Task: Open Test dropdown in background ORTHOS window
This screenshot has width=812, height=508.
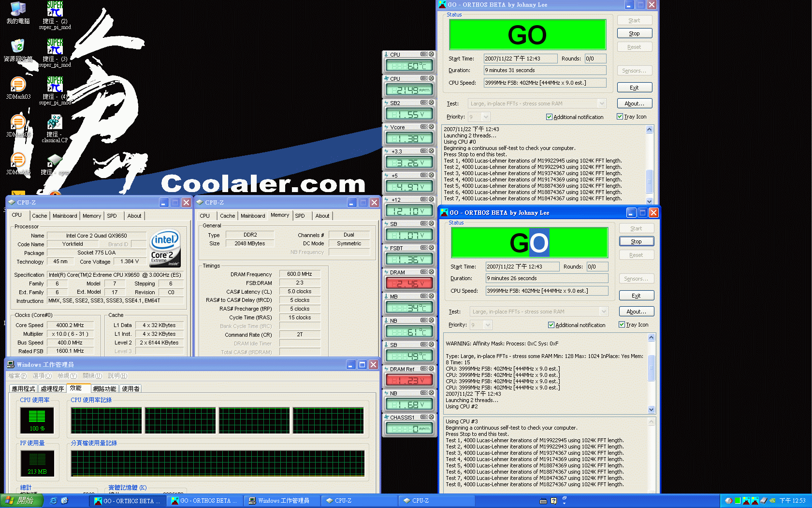Action: [x=602, y=104]
